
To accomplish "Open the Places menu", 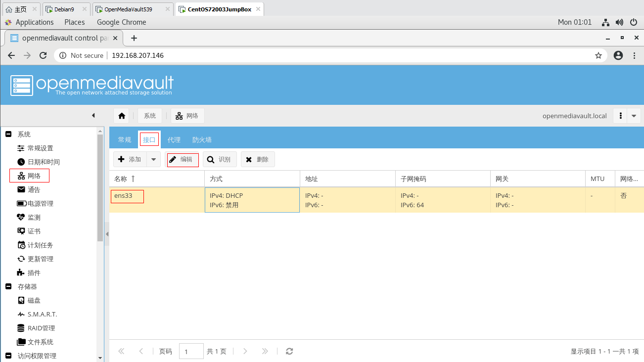I will [75, 22].
